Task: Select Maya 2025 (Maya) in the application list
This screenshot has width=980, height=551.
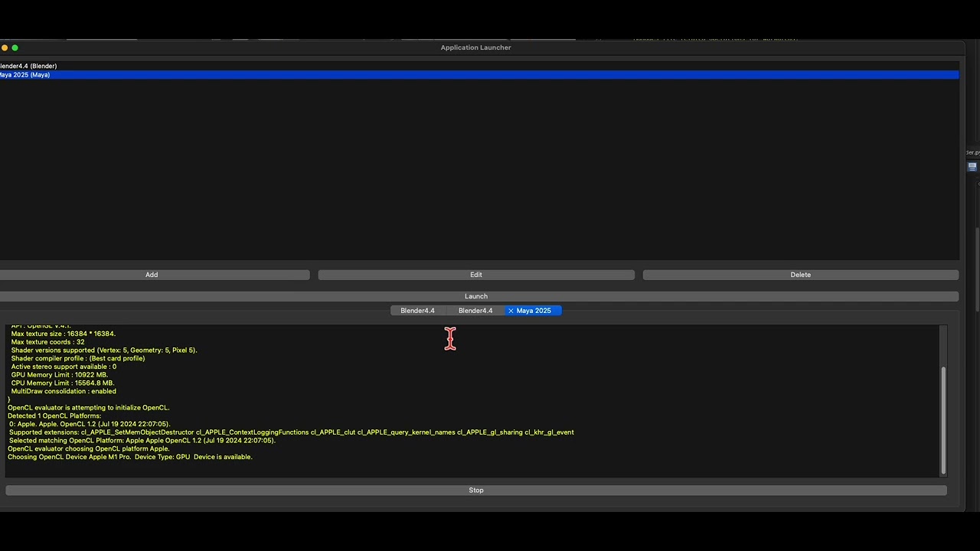Action: click(x=479, y=75)
